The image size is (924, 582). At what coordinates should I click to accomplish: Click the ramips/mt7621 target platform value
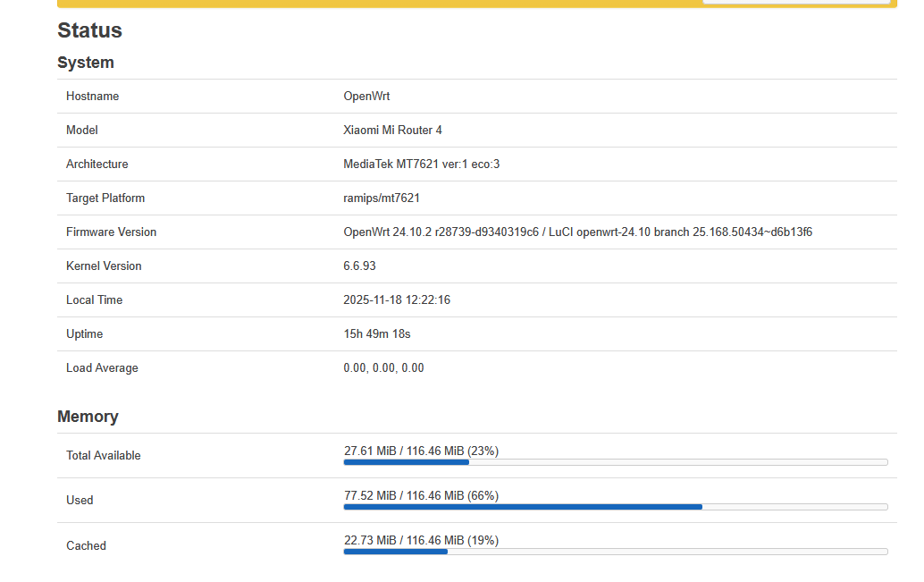[x=382, y=198]
